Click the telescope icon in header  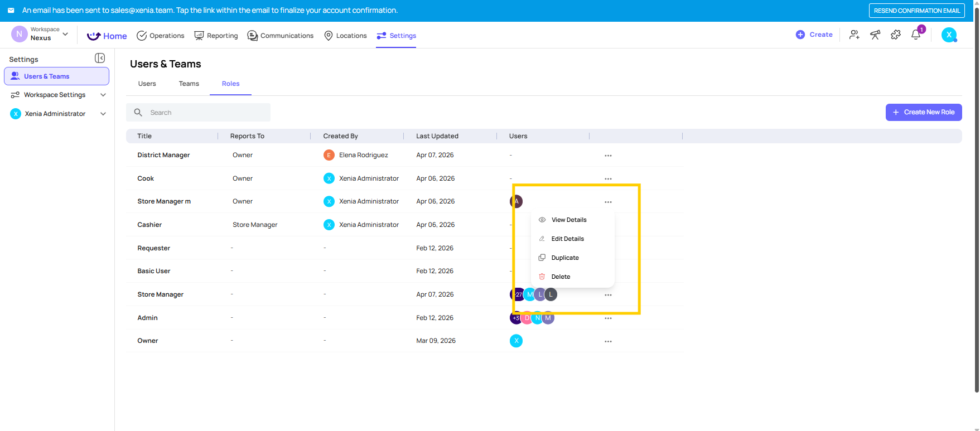click(x=875, y=35)
